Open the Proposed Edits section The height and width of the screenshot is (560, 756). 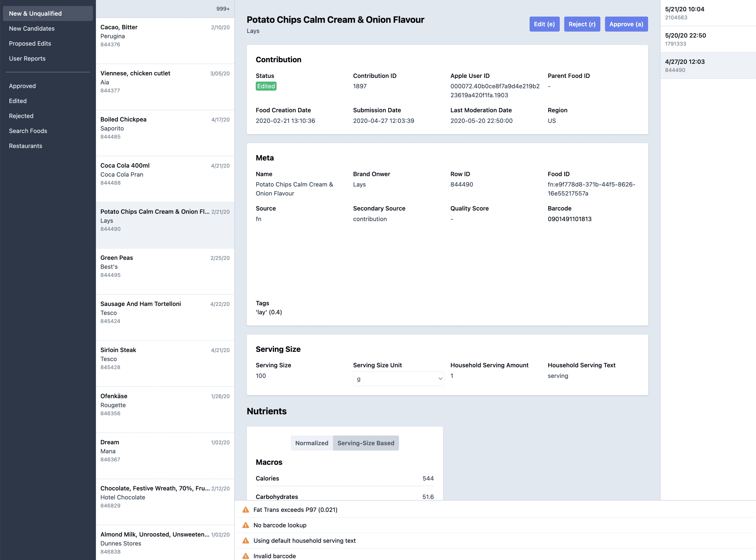pos(30,43)
